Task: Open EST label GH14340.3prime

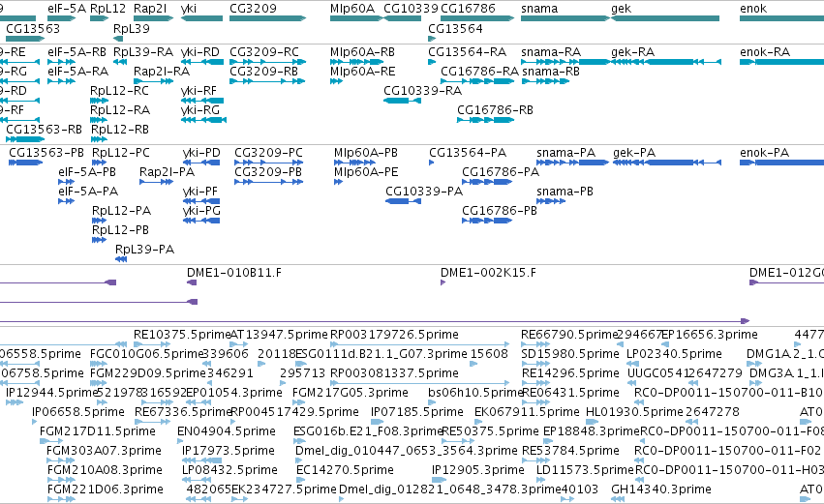Action: pos(661,489)
